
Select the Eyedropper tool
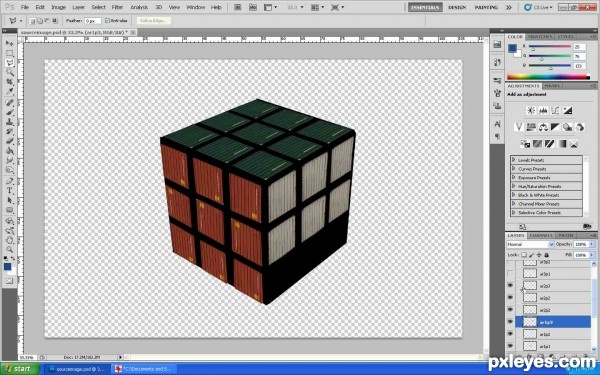pos(10,91)
